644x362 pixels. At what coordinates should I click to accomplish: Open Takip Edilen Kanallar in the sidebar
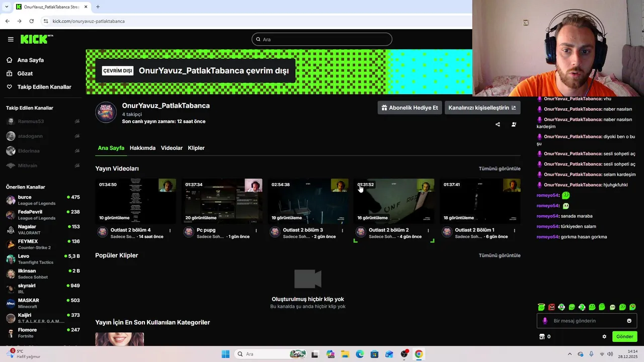tap(44, 87)
